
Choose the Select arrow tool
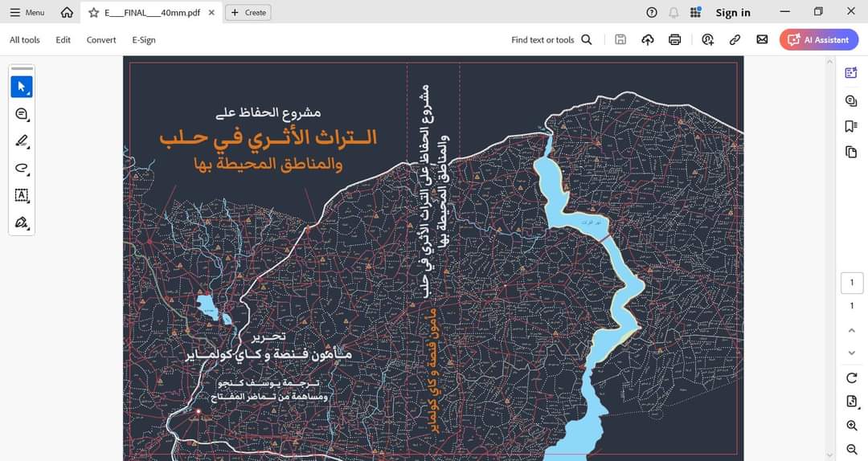[22, 87]
